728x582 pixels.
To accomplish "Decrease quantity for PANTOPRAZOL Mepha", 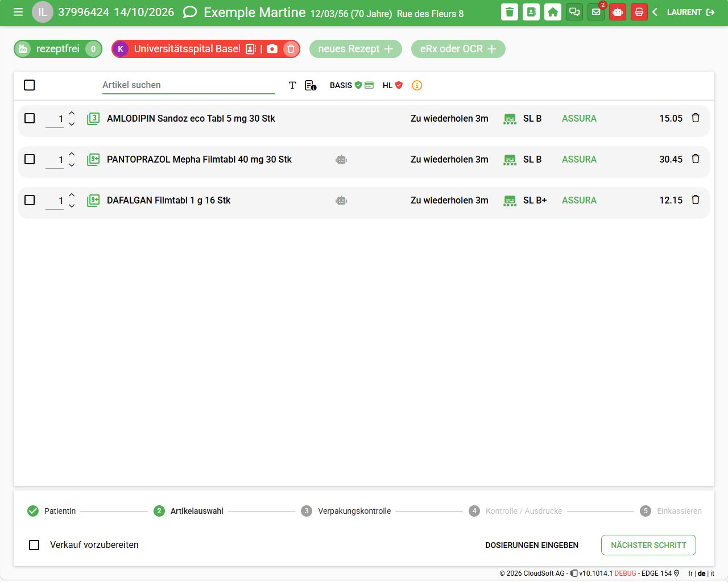I will click(72, 165).
